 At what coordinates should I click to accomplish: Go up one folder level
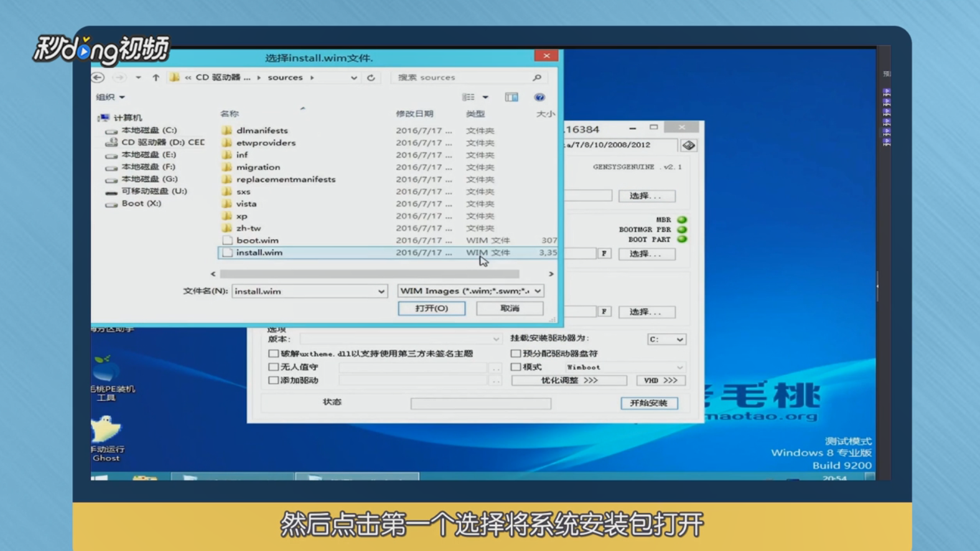tap(156, 77)
